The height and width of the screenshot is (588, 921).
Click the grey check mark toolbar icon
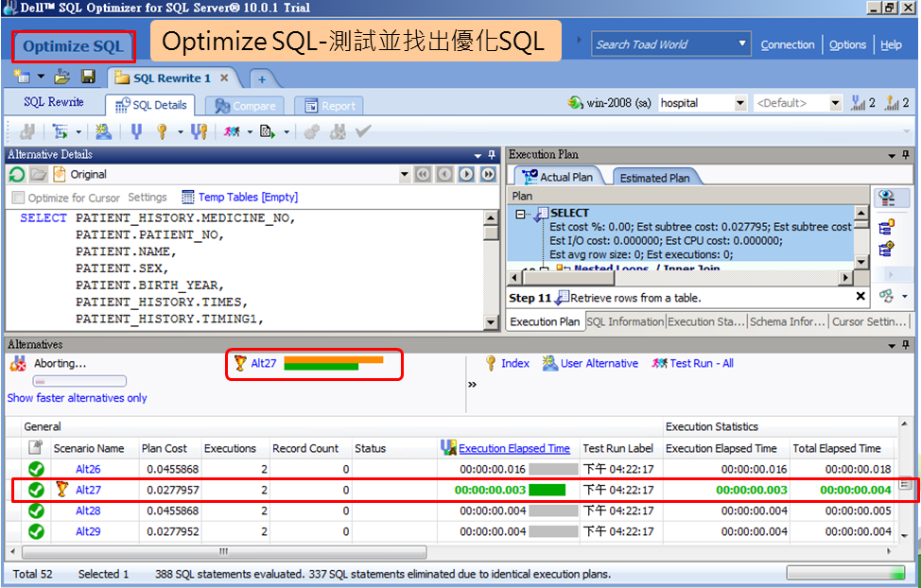pyautogui.click(x=363, y=131)
